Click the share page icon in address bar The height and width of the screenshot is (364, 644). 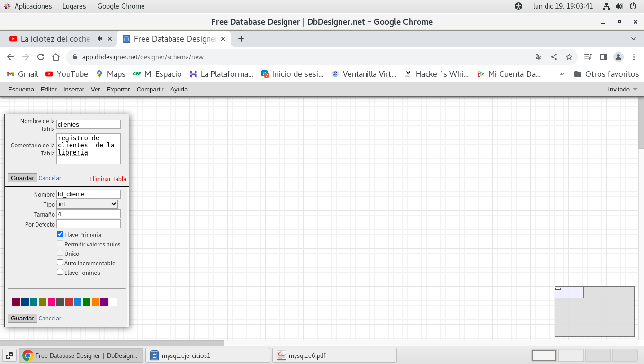tap(554, 57)
